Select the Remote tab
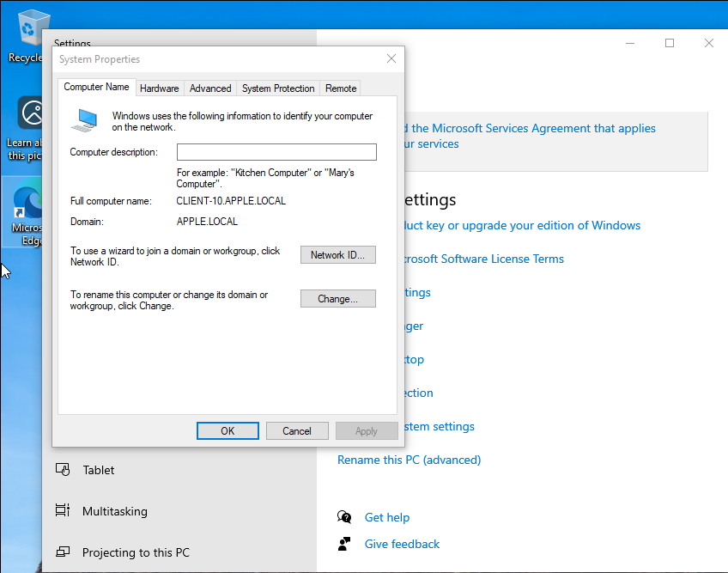Image resolution: width=728 pixels, height=573 pixels. (341, 88)
